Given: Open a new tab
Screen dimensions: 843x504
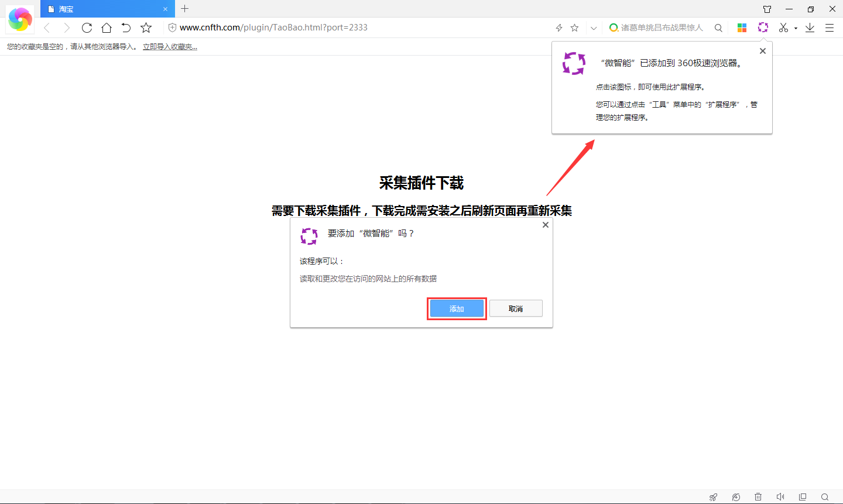Looking at the screenshot, I should point(185,9).
